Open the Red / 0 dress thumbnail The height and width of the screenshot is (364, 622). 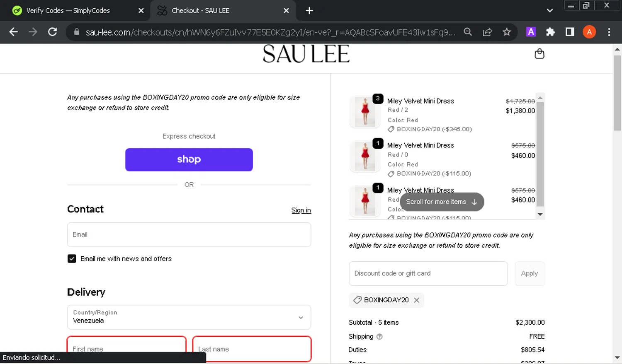(x=365, y=156)
